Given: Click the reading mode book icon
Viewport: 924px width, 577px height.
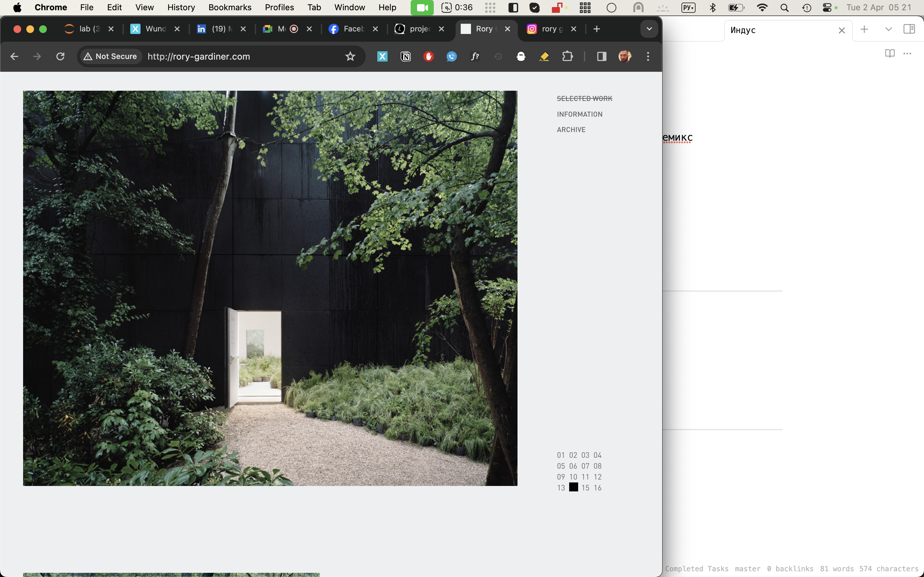Looking at the screenshot, I should click(889, 54).
